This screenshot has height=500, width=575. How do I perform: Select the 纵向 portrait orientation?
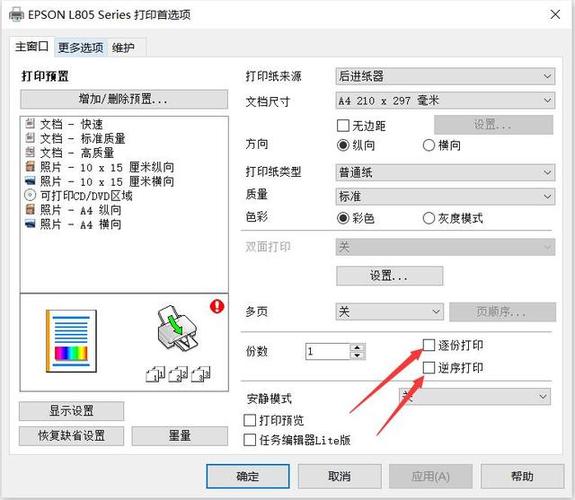coord(343,145)
